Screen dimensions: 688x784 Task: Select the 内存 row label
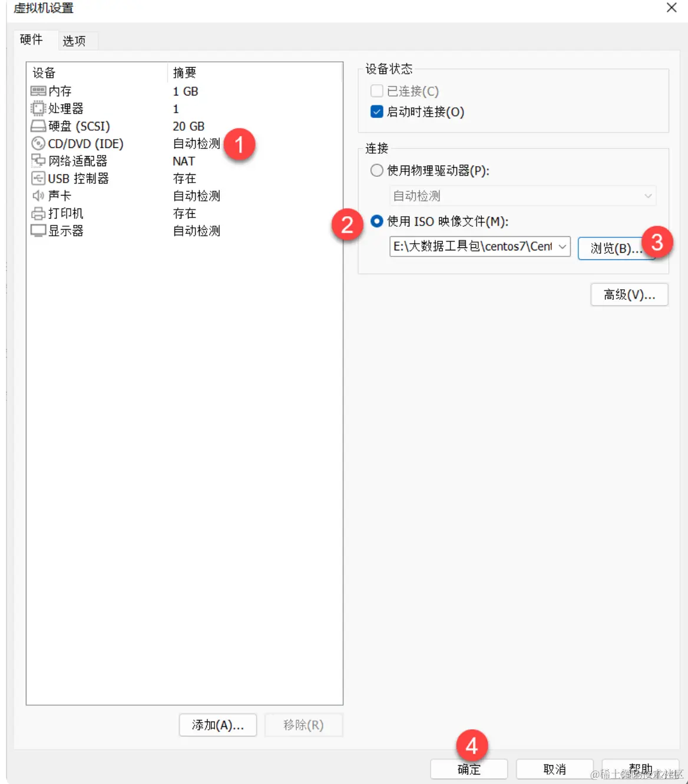click(x=60, y=91)
